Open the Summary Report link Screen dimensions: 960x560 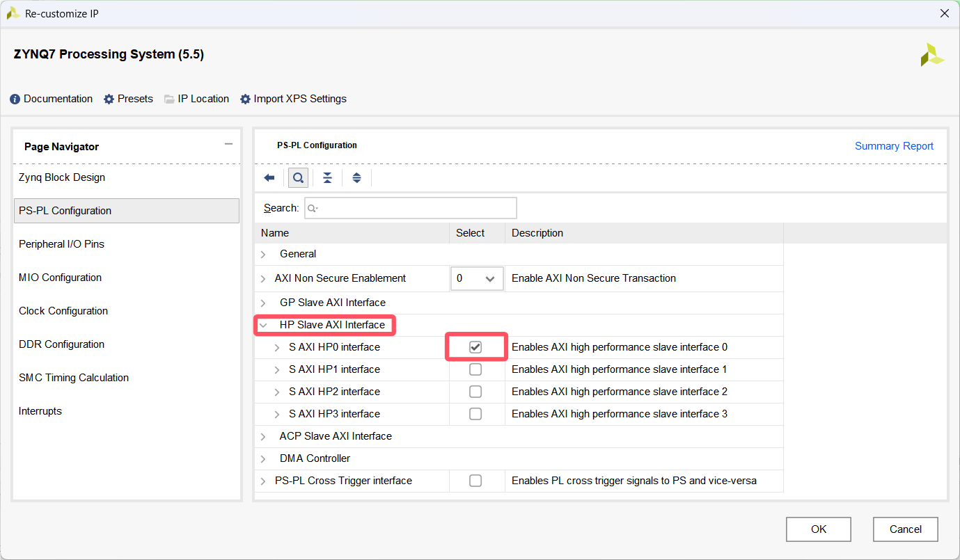[x=894, y=146]
